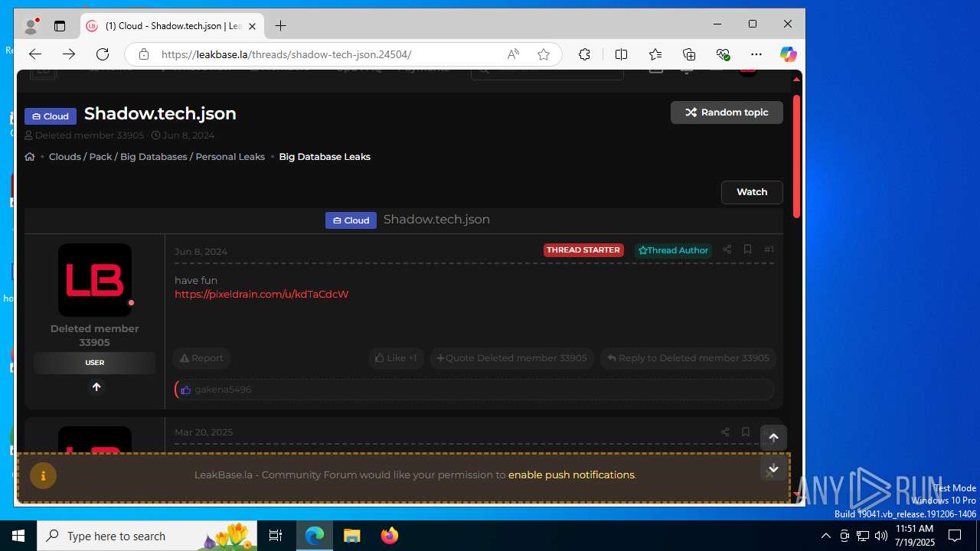Viewport: 980px width, 551px height.
Task: Open the Action Center notifications icon
Action: [x=955, y=536]
